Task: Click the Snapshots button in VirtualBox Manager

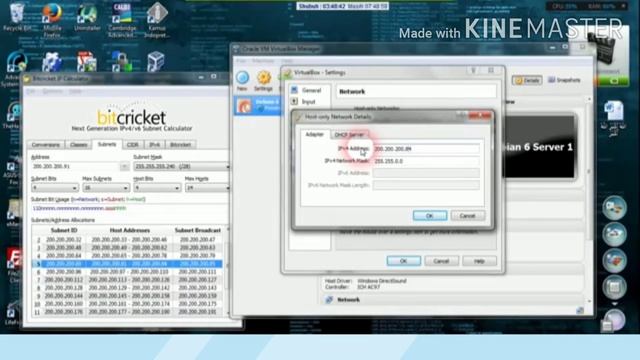Action: [x=564, y=80]
